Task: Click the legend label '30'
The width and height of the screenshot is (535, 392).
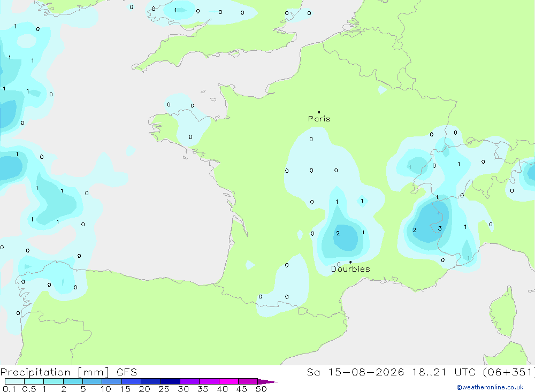Action: pos(183,389)
